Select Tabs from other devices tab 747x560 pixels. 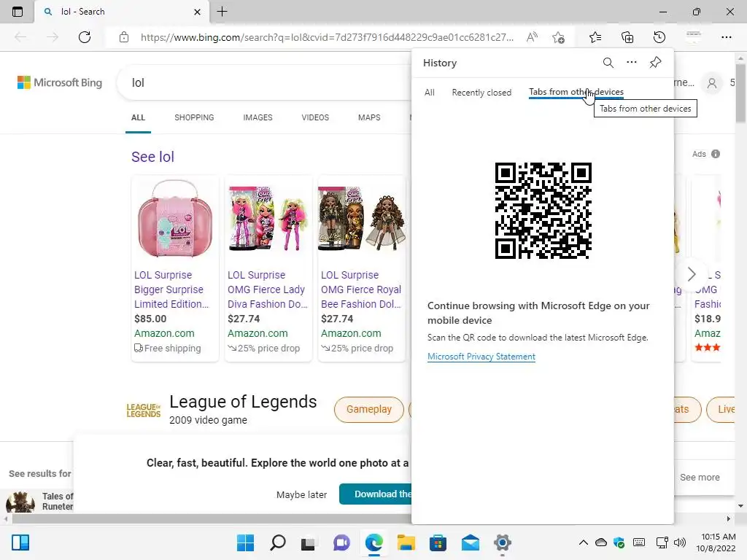(x=576, y=92)
